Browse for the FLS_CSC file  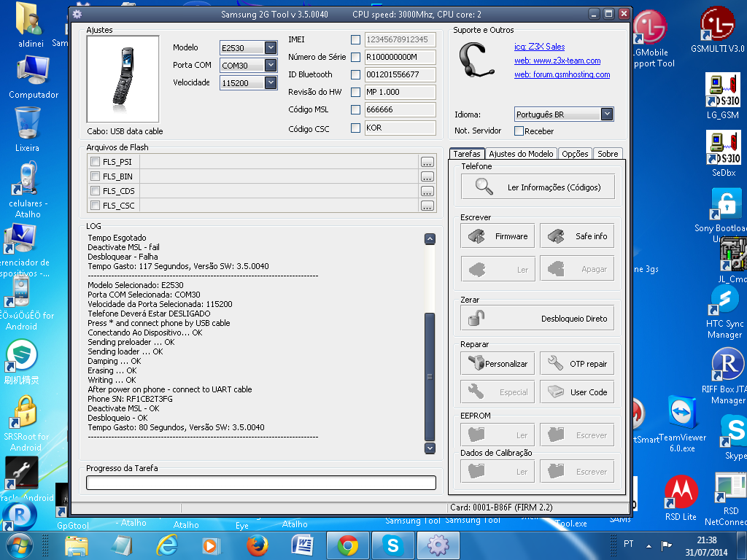[427, 206]
